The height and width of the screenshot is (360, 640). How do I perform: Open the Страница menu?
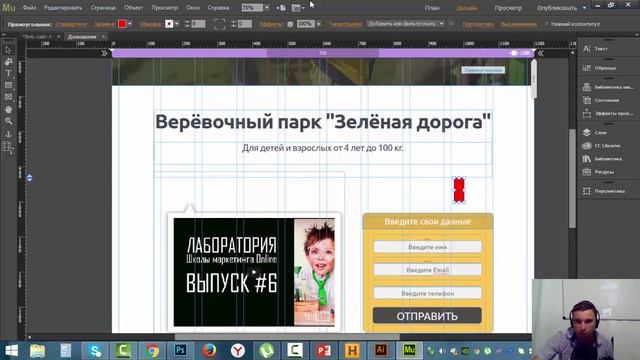(103, 8)
